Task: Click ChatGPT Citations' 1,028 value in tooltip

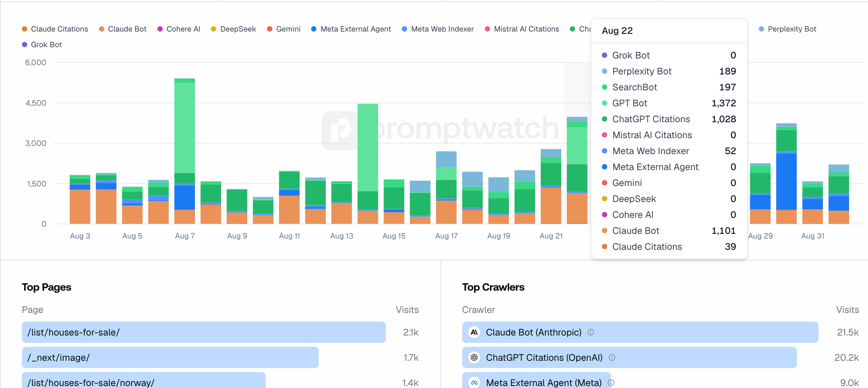Action: pyautogui.click(x=724, y=119)
